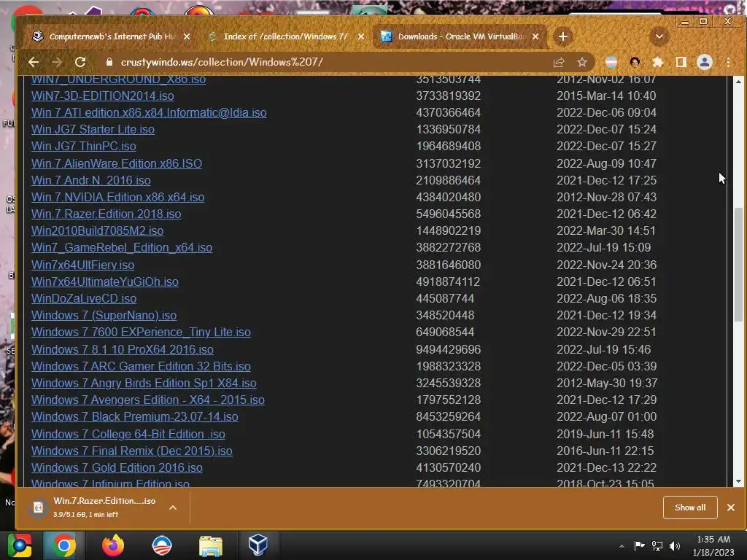Viewport: 747px width, 560px height.
Task: Open Windows 7 (SuperNano).iso link
Action: pyautogui.click(x=104, y=315)
